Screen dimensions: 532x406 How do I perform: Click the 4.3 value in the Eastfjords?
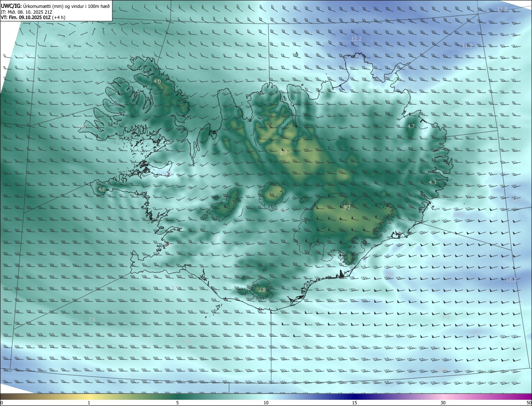(x=433, y=182)
